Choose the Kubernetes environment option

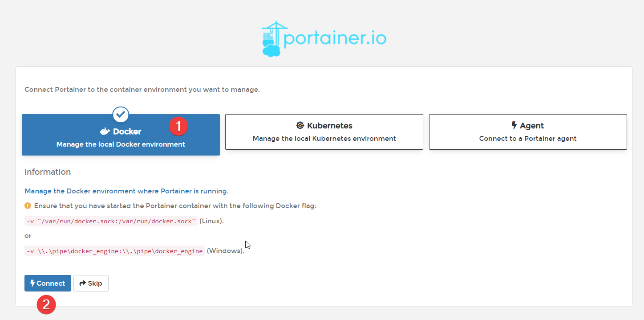coord(324,132)
